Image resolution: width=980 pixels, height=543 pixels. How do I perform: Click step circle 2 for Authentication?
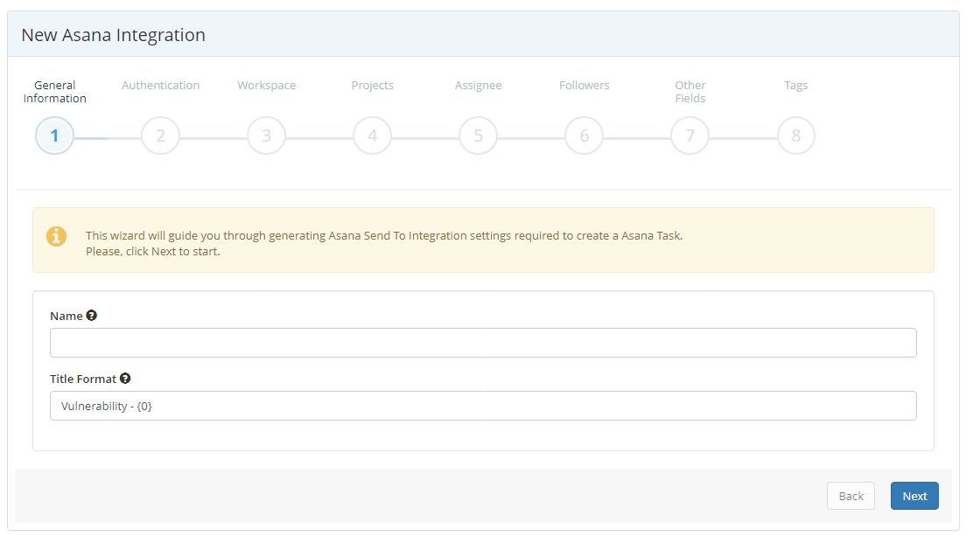160,136
